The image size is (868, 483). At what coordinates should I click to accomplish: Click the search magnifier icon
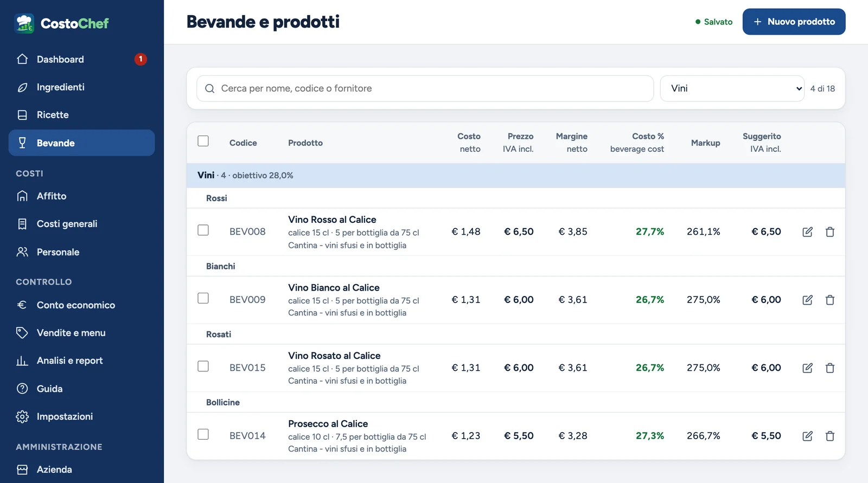coord(210,88)
